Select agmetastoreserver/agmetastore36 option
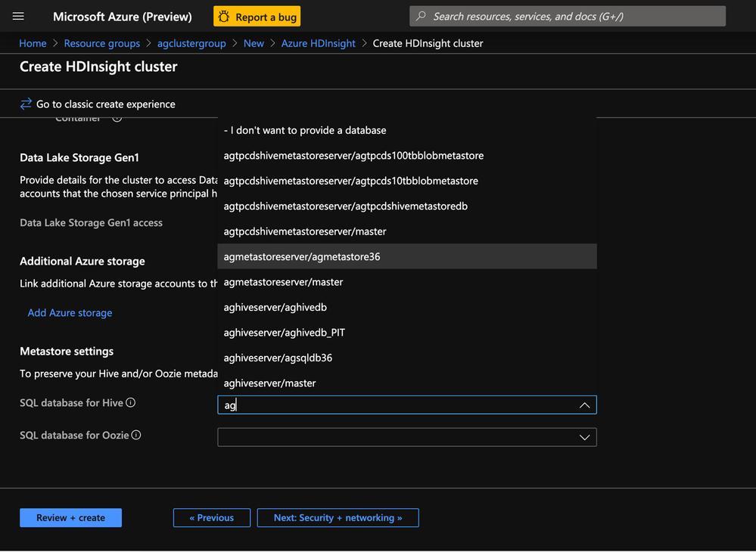 tap(302, 256)
